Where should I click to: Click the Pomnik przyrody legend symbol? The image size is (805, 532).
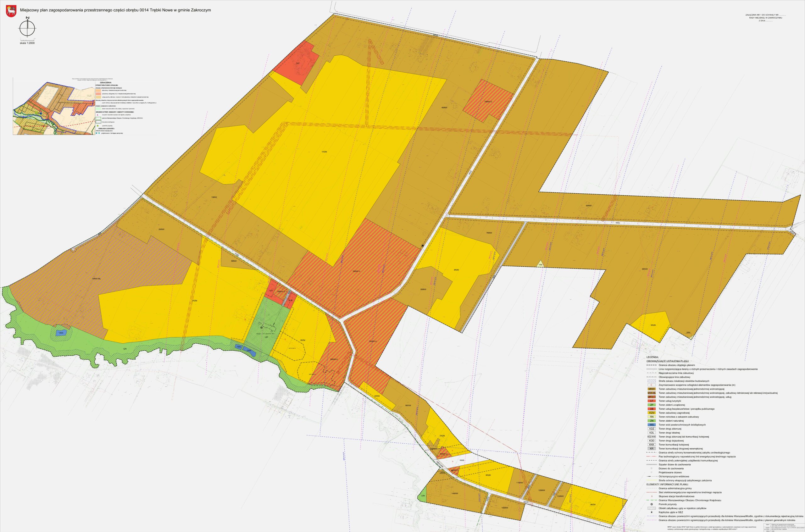(x=651, y=504)
